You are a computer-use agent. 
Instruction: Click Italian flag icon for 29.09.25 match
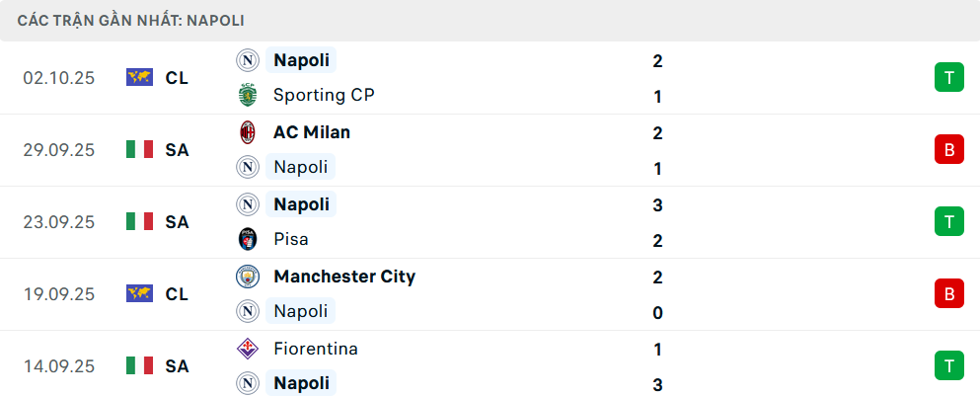click(140, 150)
